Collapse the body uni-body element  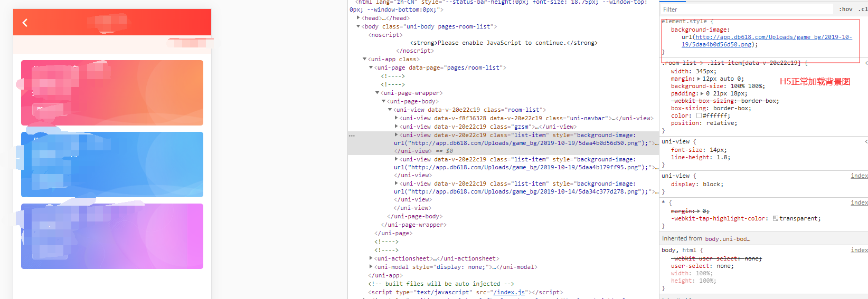[x=358, y=26]
